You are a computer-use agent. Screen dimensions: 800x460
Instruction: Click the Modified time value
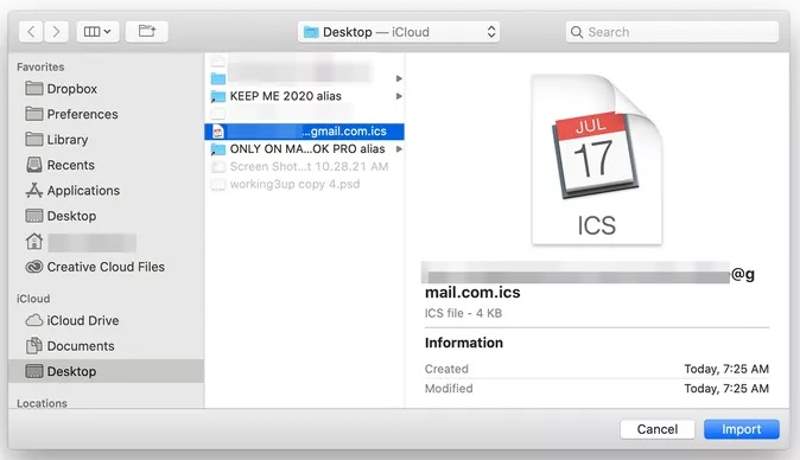coord(727,389)
